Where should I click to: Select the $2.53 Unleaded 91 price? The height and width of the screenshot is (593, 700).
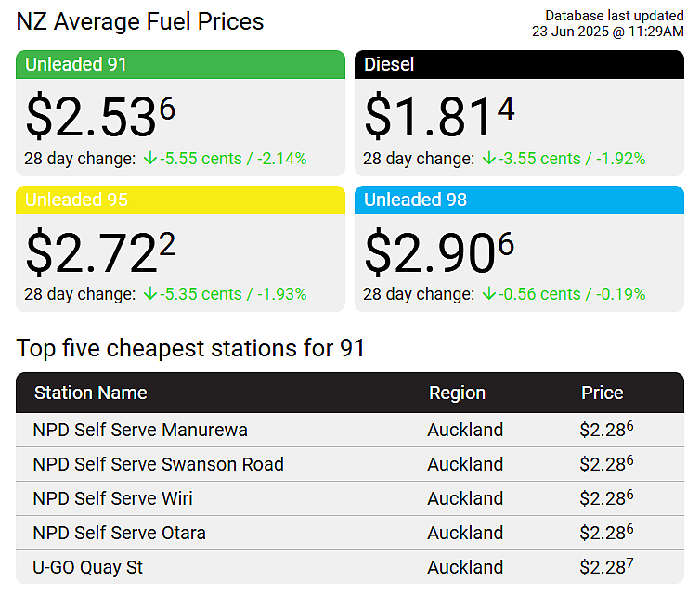pyautogui.click(x=100, y=116)
